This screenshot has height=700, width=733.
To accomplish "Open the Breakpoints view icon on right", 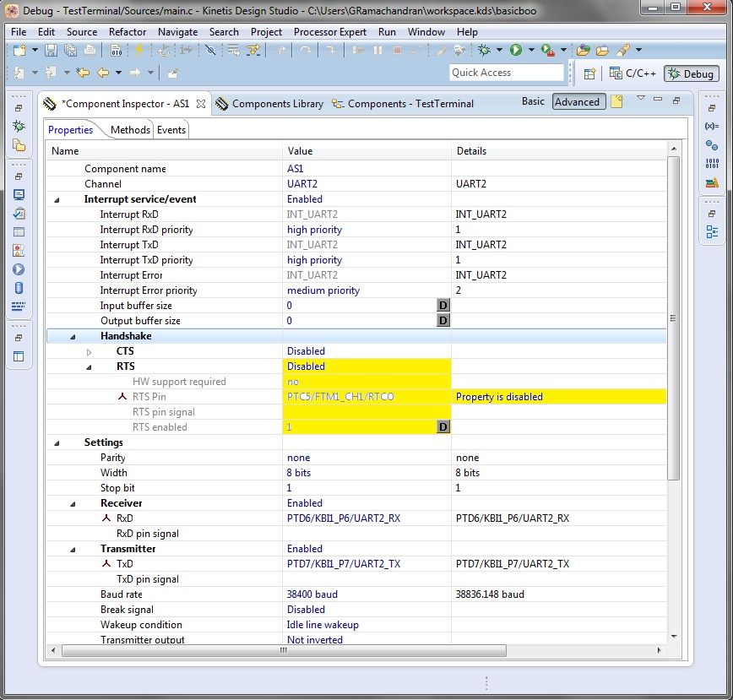I will coord(712,145).
